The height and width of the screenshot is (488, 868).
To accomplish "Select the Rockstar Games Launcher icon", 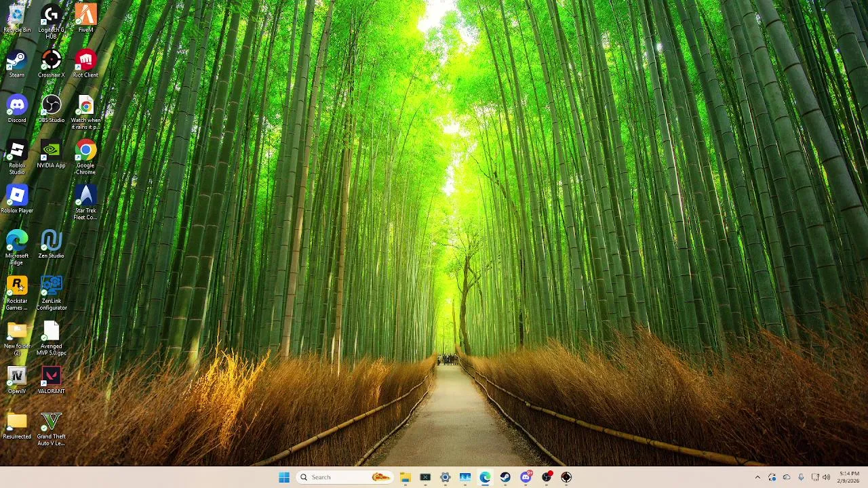I will pyautogui.click(x=17, y=293).
